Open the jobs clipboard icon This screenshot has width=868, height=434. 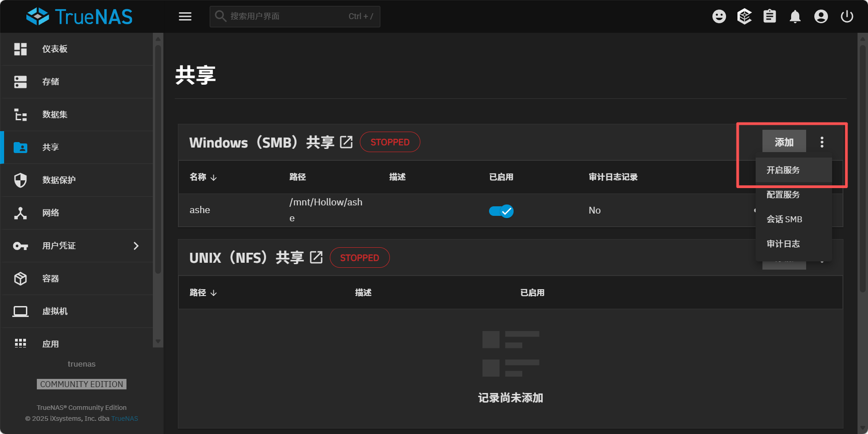770,16
